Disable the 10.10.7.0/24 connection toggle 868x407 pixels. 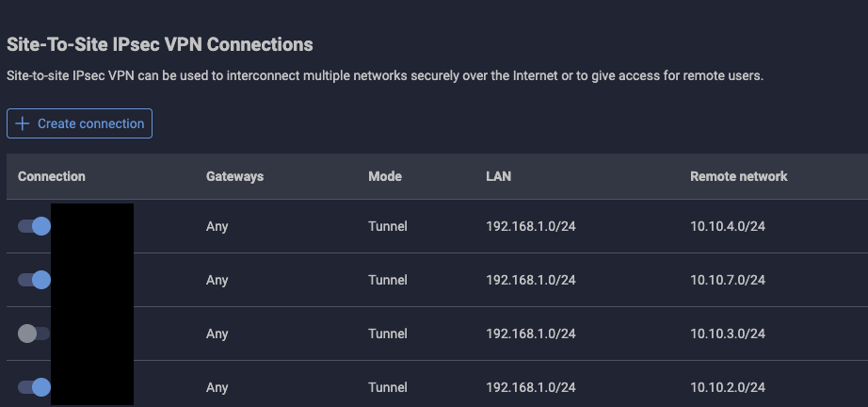(x=34, y=280)
